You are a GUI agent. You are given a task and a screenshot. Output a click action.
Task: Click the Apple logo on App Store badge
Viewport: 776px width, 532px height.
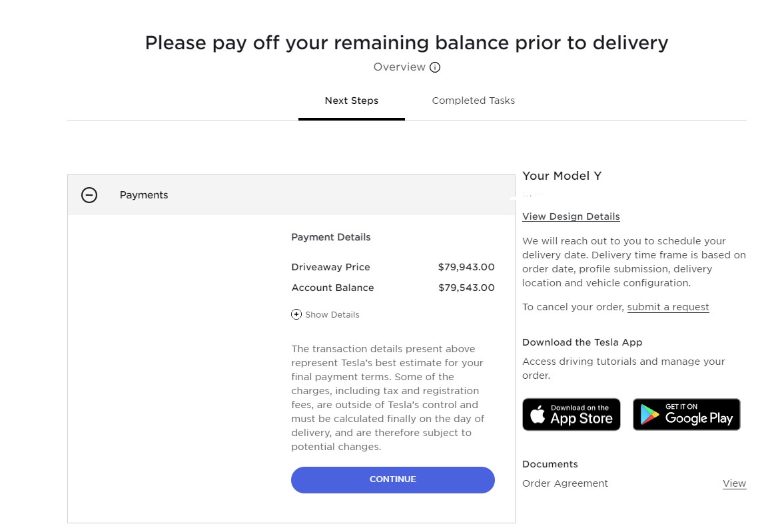[538, 414]
